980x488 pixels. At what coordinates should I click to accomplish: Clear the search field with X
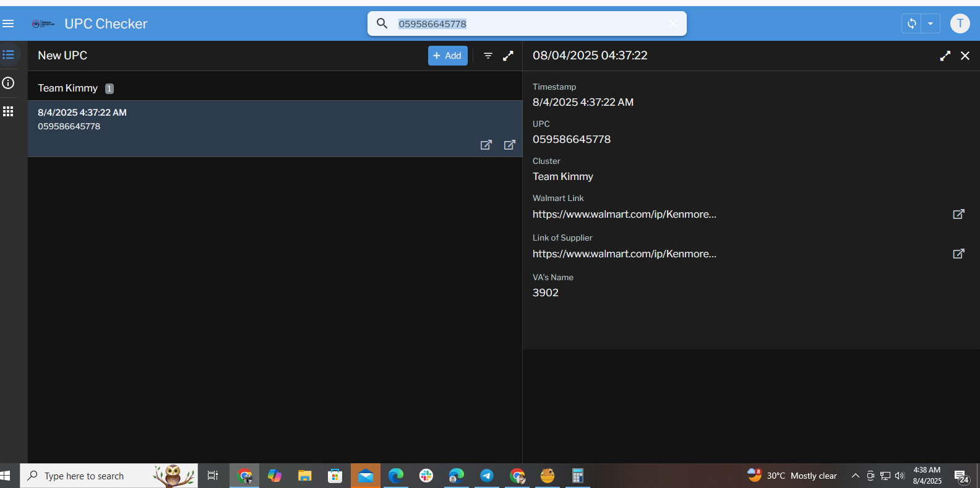coord(673,24)
